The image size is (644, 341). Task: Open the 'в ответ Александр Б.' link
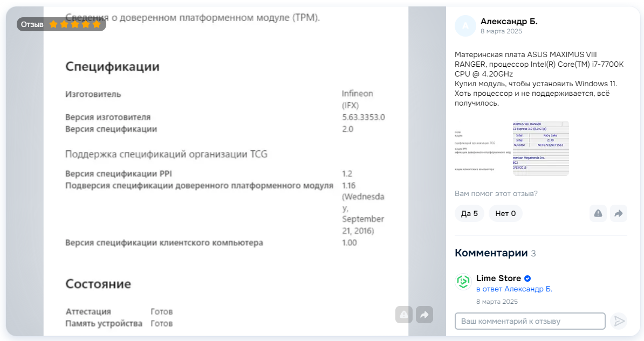(x=514, y=289)
